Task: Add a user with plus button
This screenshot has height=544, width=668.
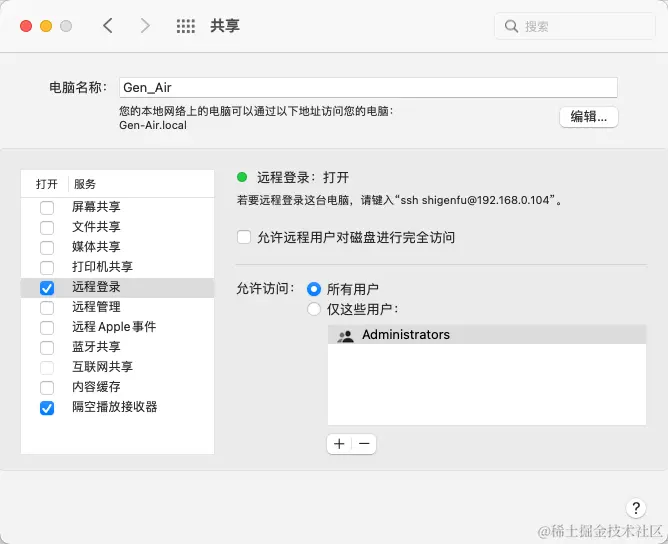Action: pyautogui.click(x=340, y=444)
